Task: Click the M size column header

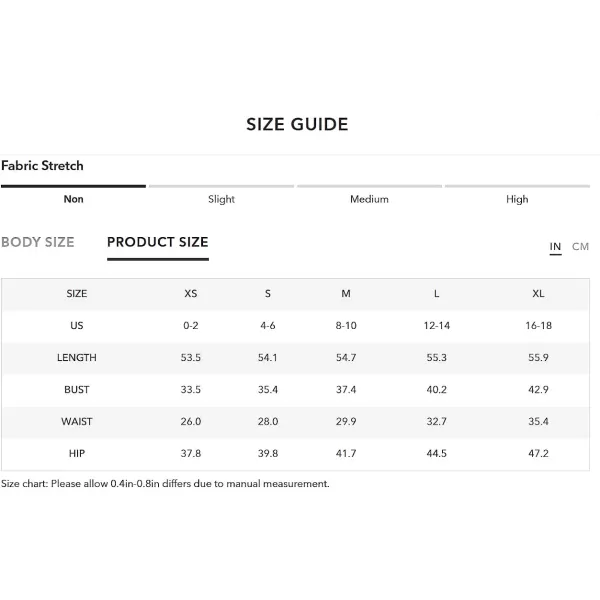Action: 346,294
